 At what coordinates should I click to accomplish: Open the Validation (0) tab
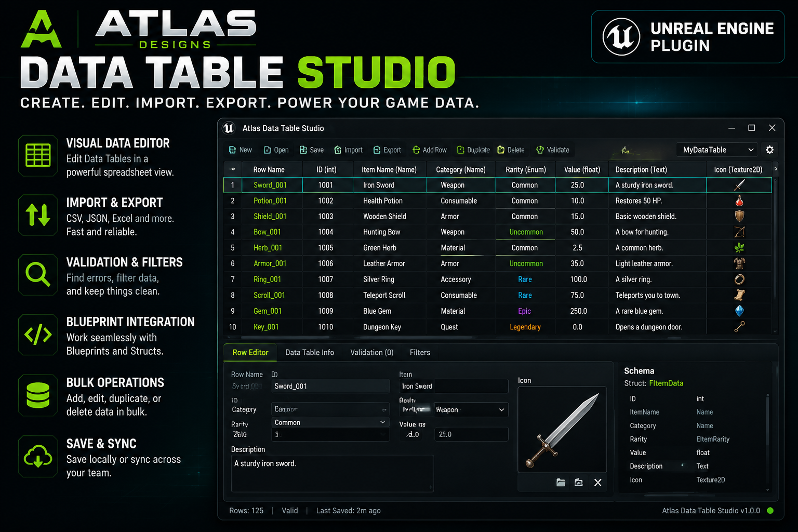(x=372, y=352)
